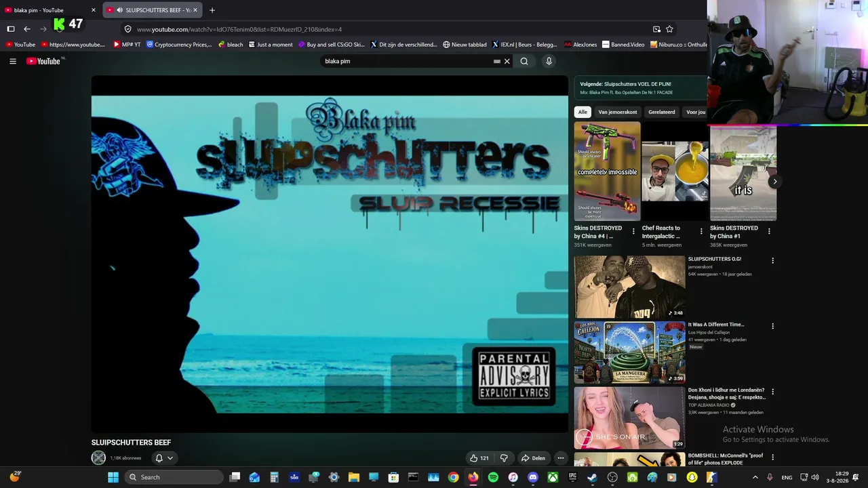Show next Shorts with the right arrow
Viewport: 868px width, 488px height.
[x=774, y=182]
